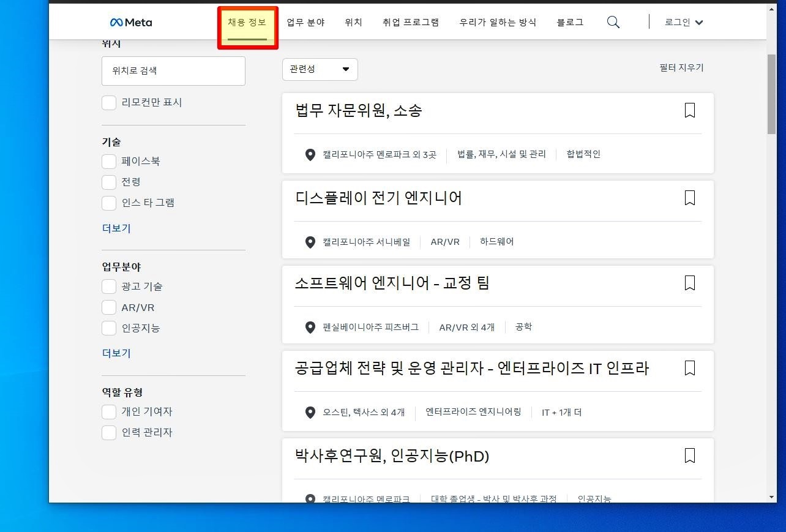Viewport: 786px width, 532px height.
Task: Bookmark the 디스플레이 전기 엔지니어 job
Action: pyautogui.click(x=690, y=198)
